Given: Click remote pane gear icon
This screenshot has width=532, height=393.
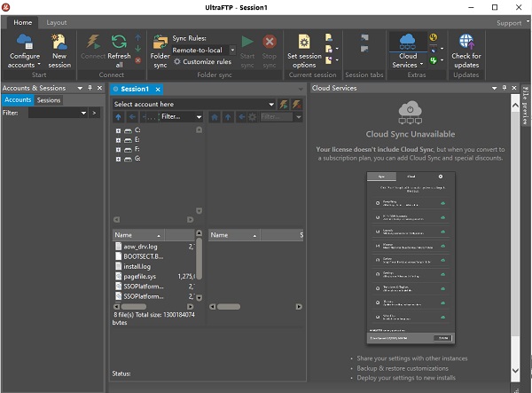Looking at the screenshot, I should click(253, 117).
